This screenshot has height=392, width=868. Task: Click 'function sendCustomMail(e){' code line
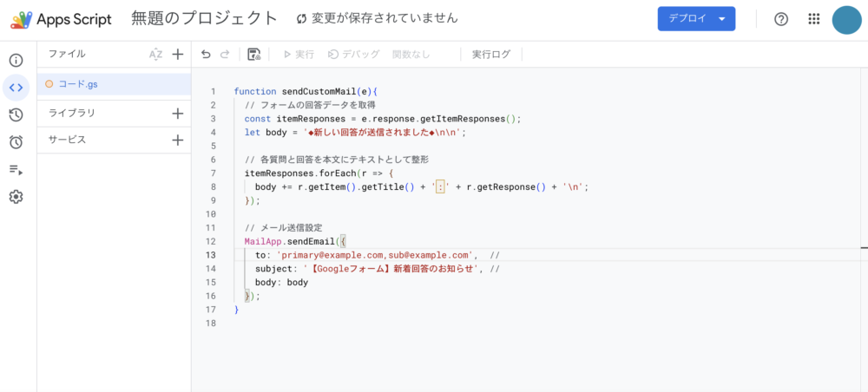point(306,91)
